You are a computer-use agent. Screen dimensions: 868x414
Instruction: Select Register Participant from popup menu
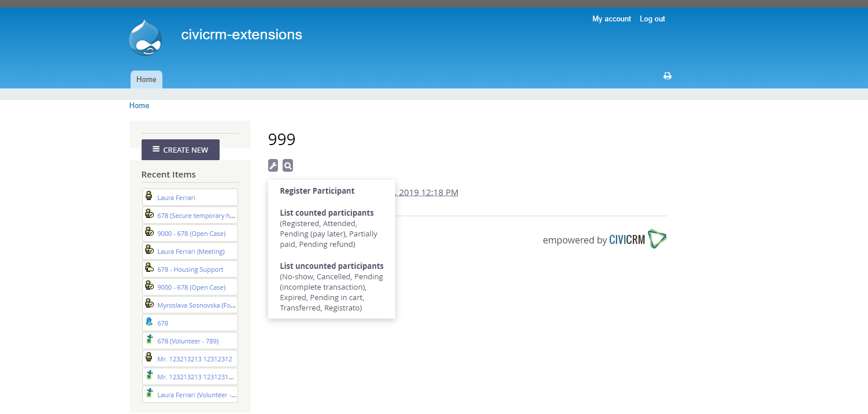tap(317, 191)
